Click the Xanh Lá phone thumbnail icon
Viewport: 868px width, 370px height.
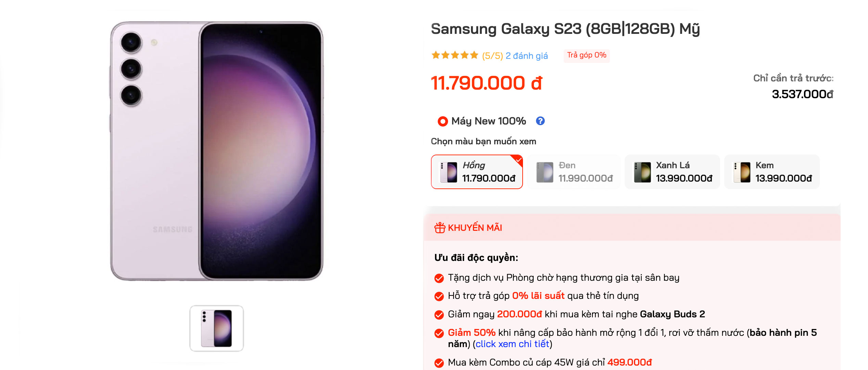point(642,172)
